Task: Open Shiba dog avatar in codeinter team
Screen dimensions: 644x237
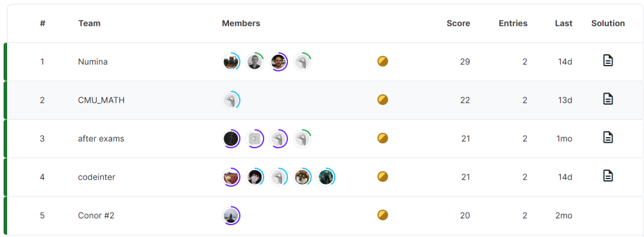Action: tap(302, 177)
